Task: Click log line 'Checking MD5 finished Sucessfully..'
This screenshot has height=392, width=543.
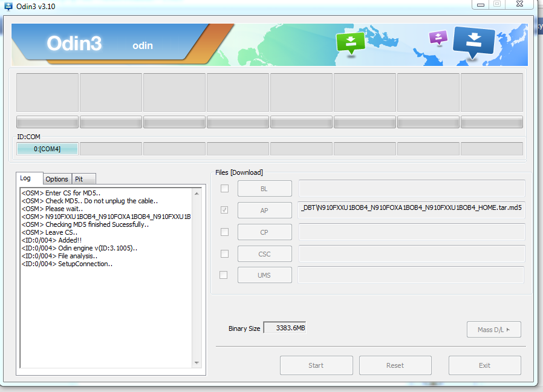Action: [x=85, y=224]
